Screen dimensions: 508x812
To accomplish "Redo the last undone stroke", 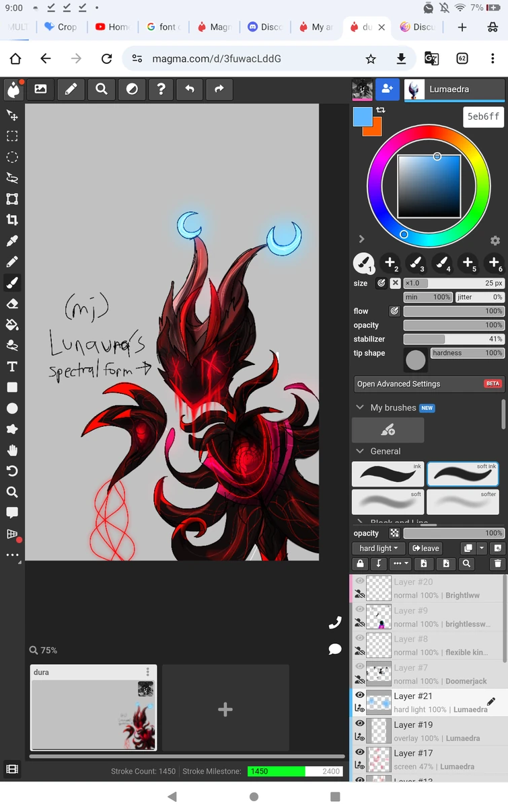I will pyautogui.click(x=219, y=89).
